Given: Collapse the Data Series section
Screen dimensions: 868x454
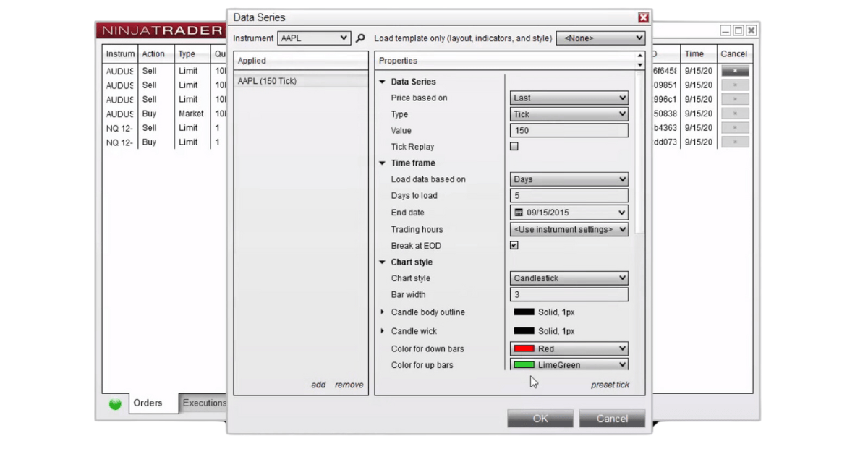Looking at the screenshot, I should [x=383, y=82].
